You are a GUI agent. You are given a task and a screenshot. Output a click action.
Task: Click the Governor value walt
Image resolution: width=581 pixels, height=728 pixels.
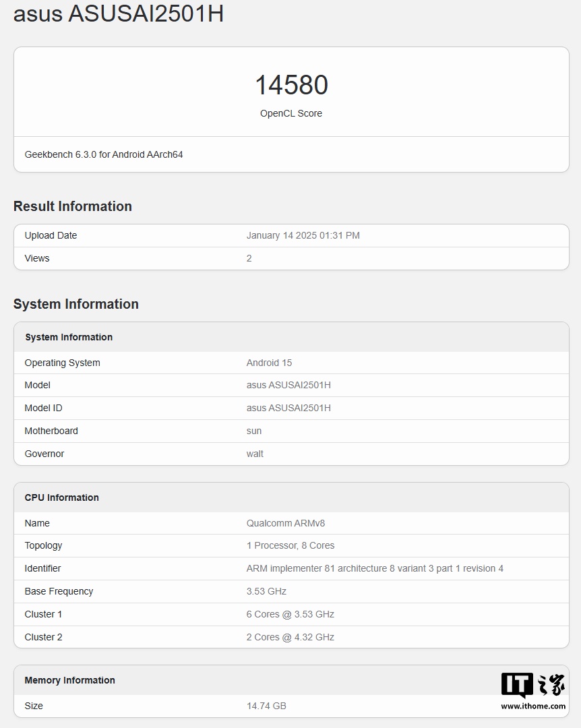tap(255, 454)
